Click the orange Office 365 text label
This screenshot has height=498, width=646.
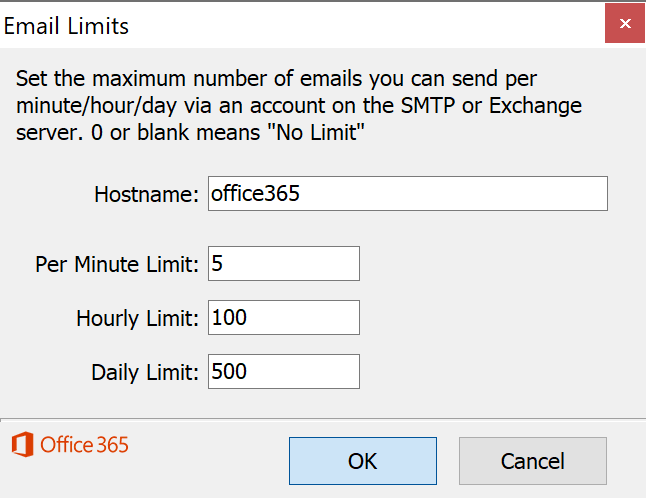(x=84, y=445)
